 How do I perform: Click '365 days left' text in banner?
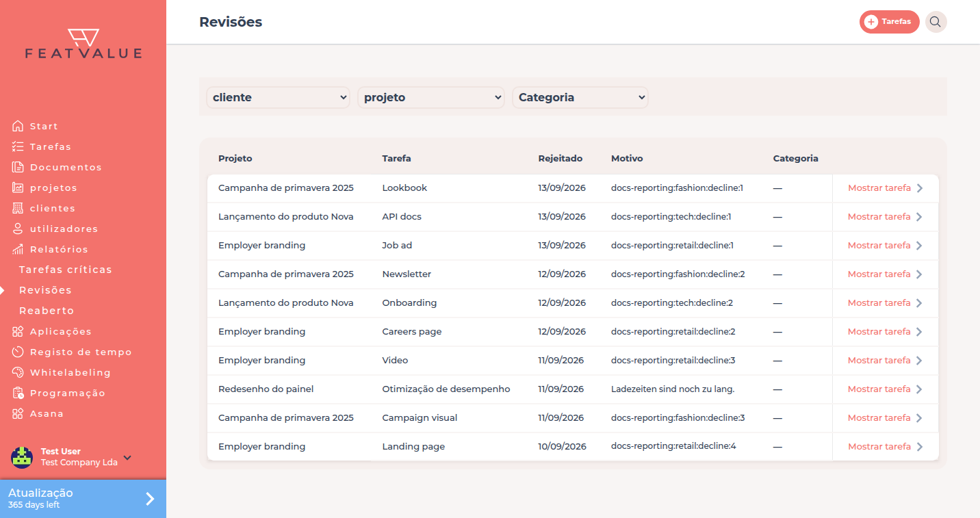pos(34,505)
